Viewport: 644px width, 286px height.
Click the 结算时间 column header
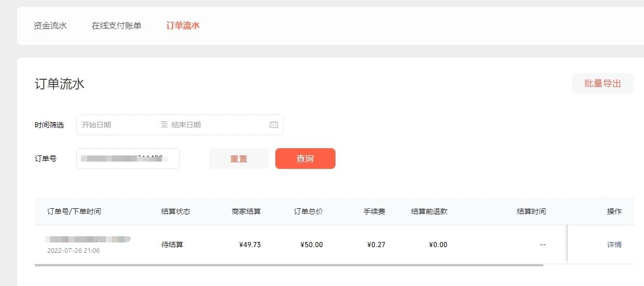tap(531, 211)
